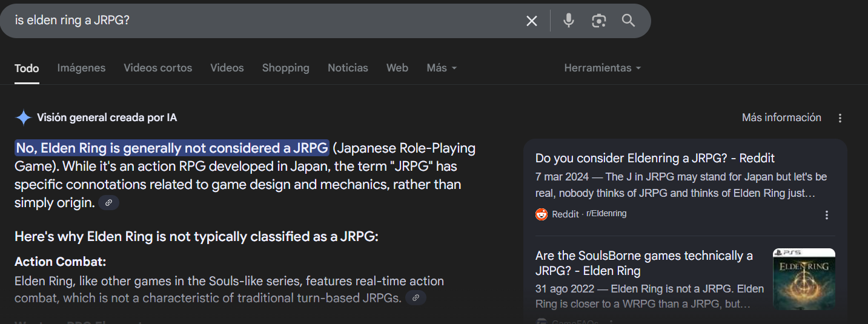Open source link chip after 'simply origin.'

click(108, 203)
